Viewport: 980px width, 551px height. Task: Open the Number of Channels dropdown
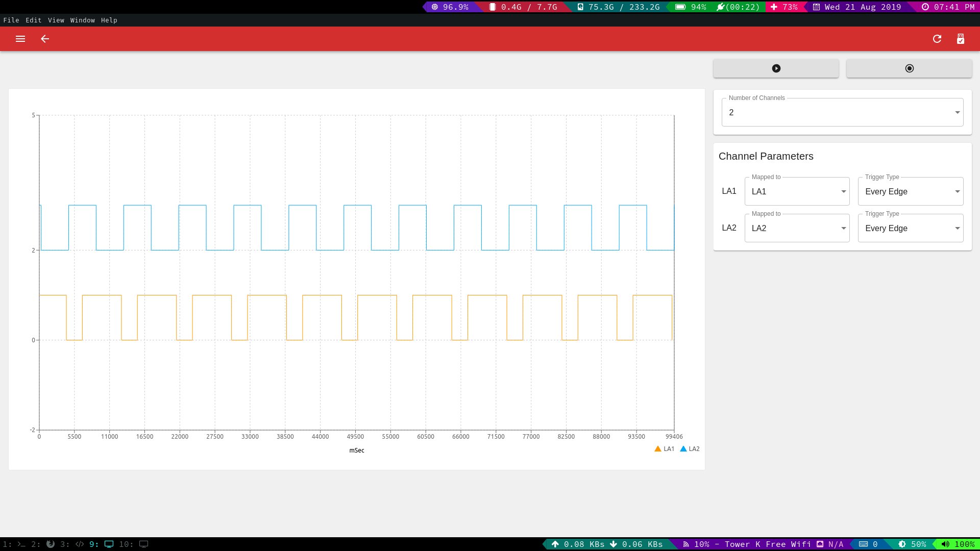[842, 112]
